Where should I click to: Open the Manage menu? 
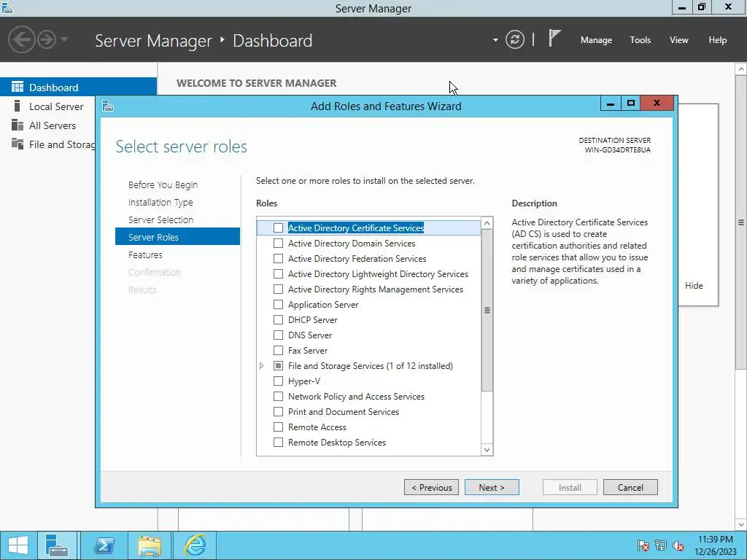[596, 40]
